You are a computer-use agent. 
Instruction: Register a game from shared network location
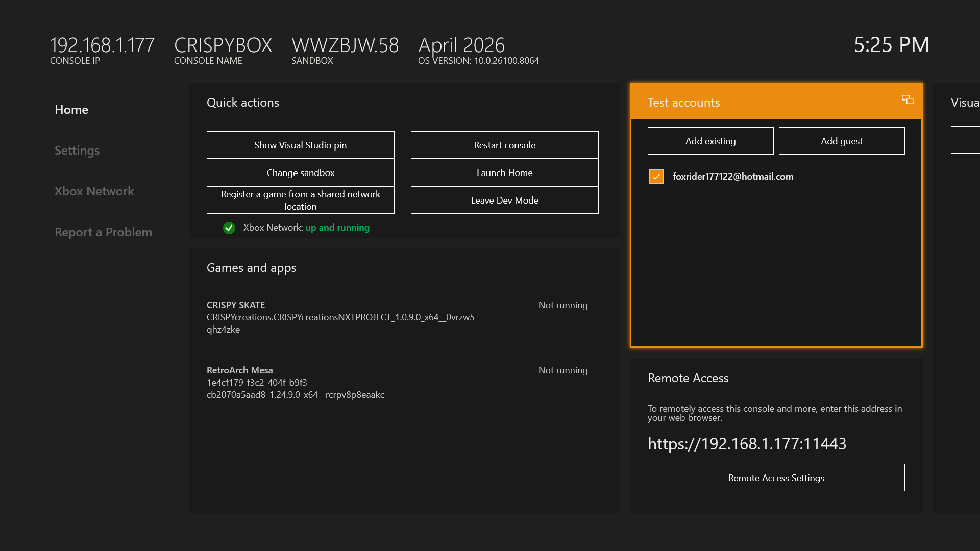point(301,200)
